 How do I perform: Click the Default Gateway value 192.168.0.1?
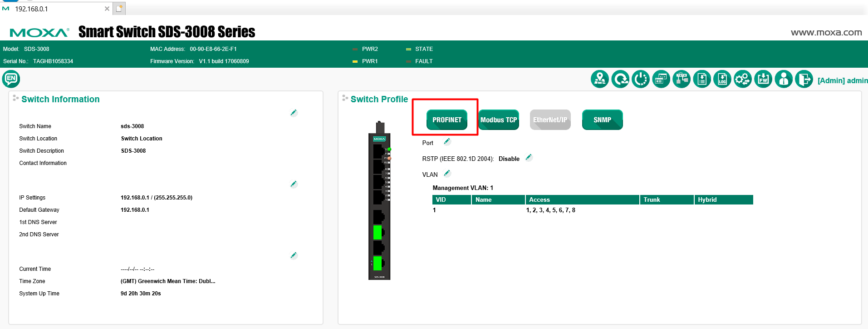(x=135, y=210)
